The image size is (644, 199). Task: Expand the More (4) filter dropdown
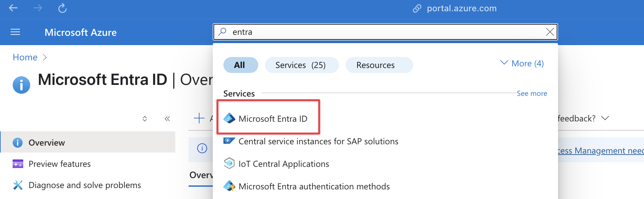pos(522,63)
